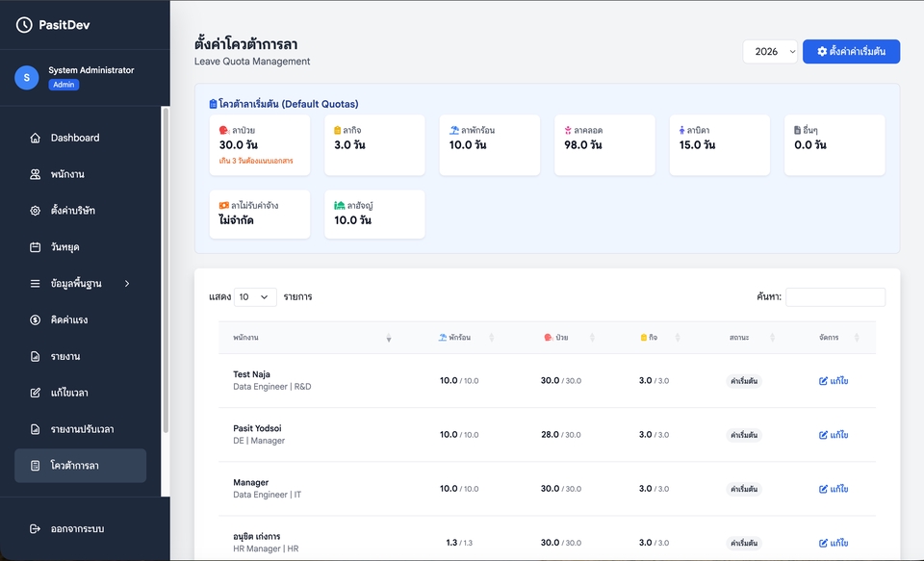Open the รายงาน reports page

click(80, 356)
